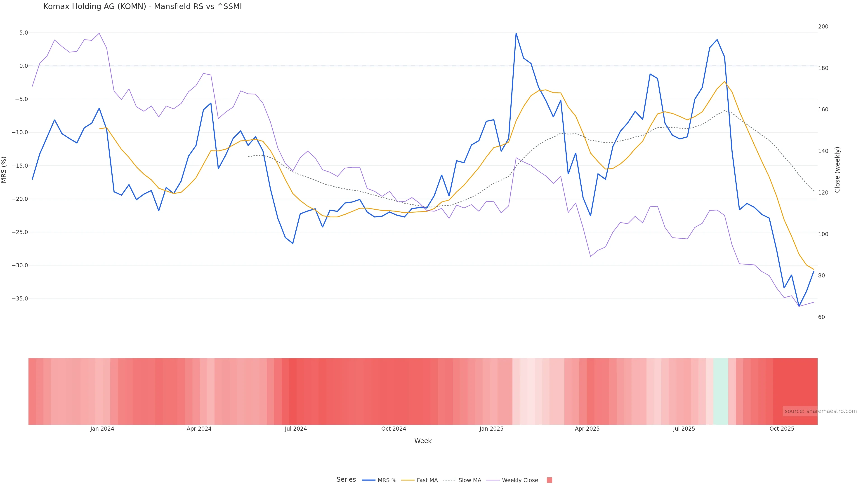The height and width of the screenshot is (488, 868).
Task: Click the Oct 2025 axis tick label
Action: pyautogui.click(x=782, y=429)
